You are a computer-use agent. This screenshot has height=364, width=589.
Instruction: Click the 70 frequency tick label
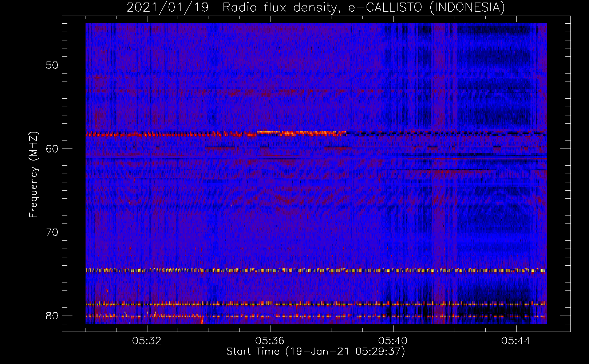pos(52,232)
